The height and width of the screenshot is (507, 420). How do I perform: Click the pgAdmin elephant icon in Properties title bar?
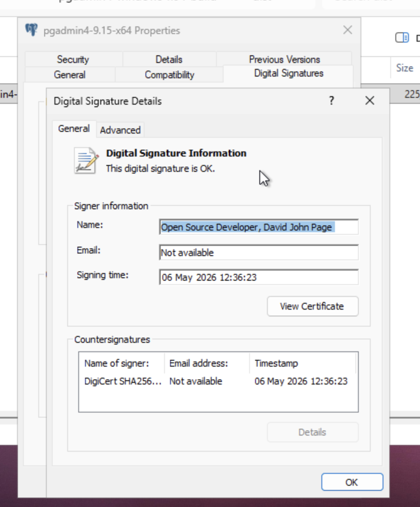[x=31, y=30]
